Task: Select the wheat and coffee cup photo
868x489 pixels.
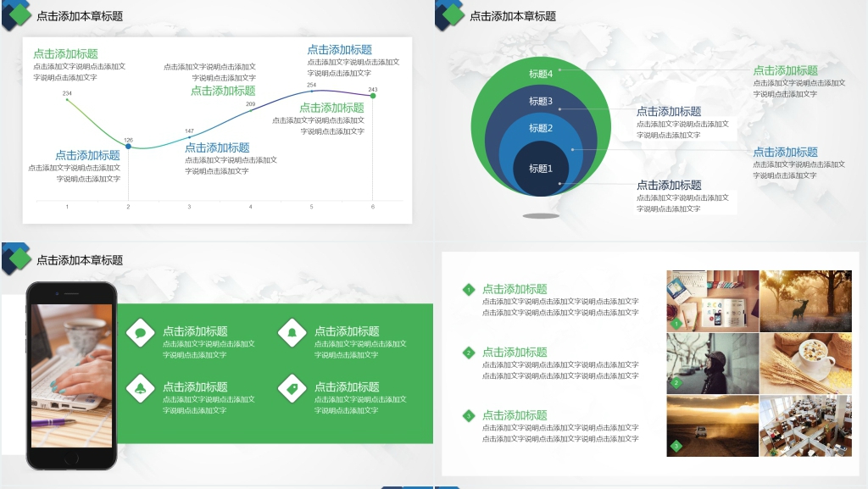Action: tap(805, 363)
